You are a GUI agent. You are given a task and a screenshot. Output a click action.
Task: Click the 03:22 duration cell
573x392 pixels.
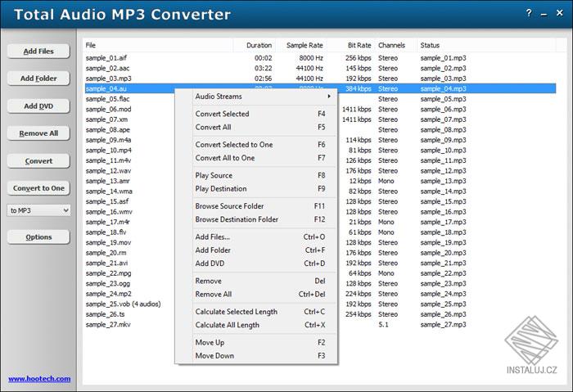pos(263,68)
